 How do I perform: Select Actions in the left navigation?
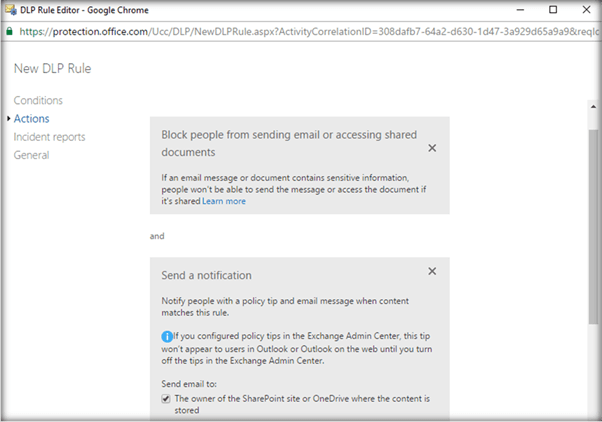click(x=31, y=119)
